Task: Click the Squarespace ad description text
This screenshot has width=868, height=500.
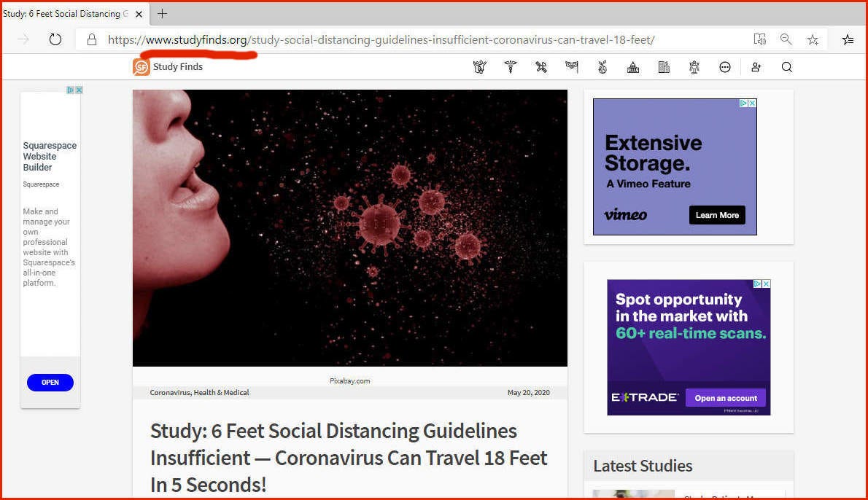Action: (x=49, y=247)
